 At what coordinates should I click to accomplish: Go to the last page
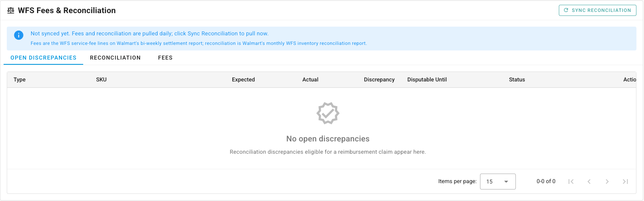click(x=625, y=182)
